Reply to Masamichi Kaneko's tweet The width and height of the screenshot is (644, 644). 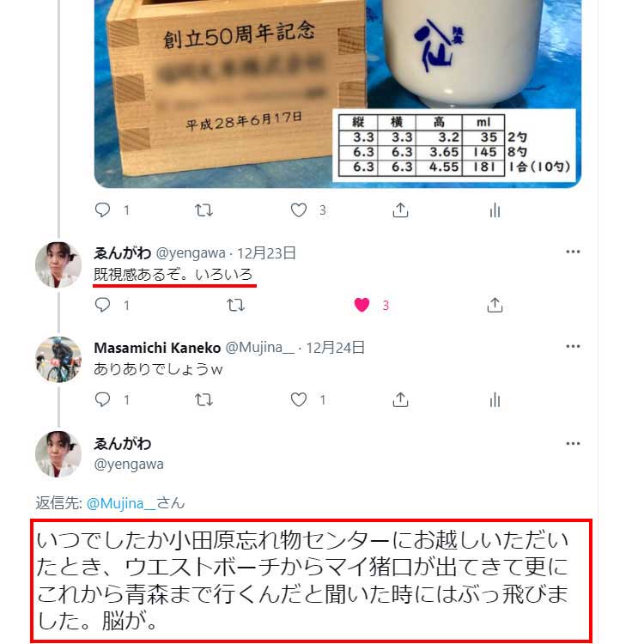click(x=102, y=399)
